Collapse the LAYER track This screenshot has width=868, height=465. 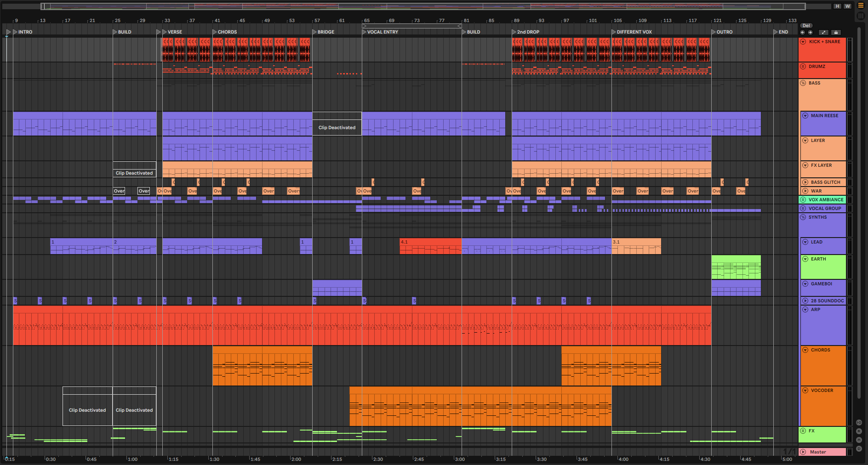[805, 141]
